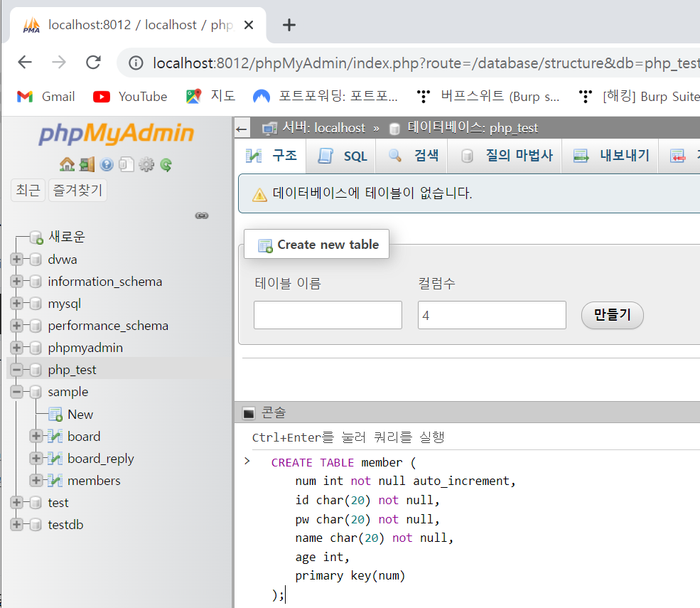Open the members table
The width and height of the screenshot is (700, 608).
coord(94,481)
